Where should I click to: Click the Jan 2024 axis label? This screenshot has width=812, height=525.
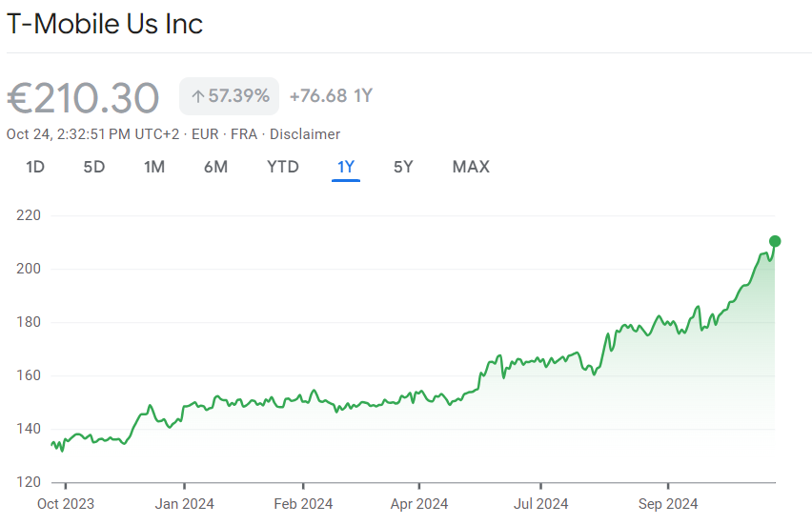[184, 504]
